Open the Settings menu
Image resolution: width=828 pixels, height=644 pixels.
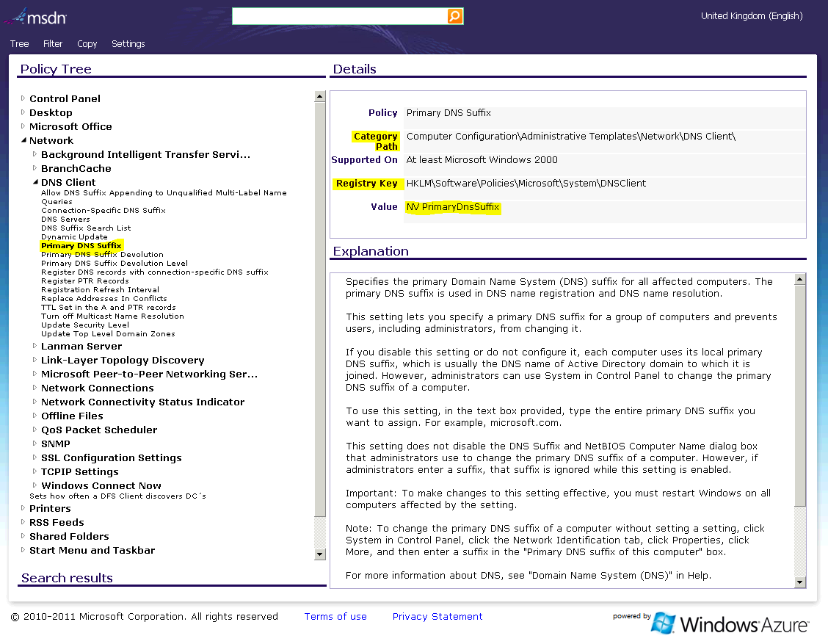pyautogui.click(x=128, y=44)
